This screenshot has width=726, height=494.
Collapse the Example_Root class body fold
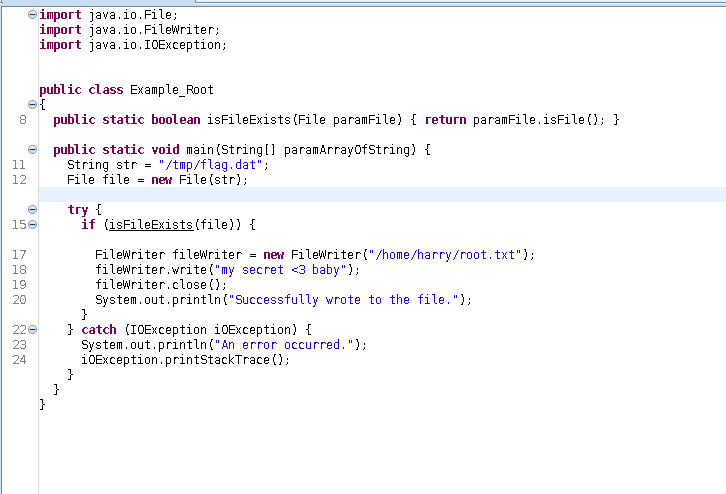(33, 105)
